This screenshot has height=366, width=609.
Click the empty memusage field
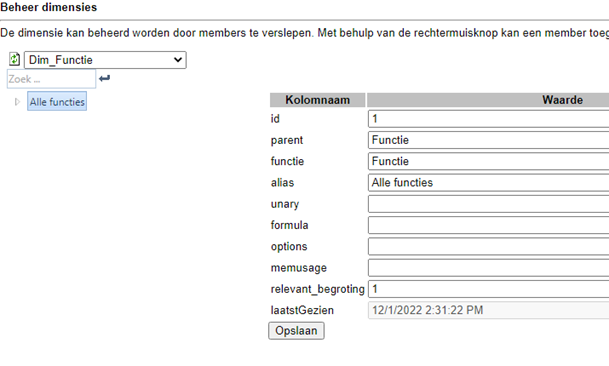(489, 268)
